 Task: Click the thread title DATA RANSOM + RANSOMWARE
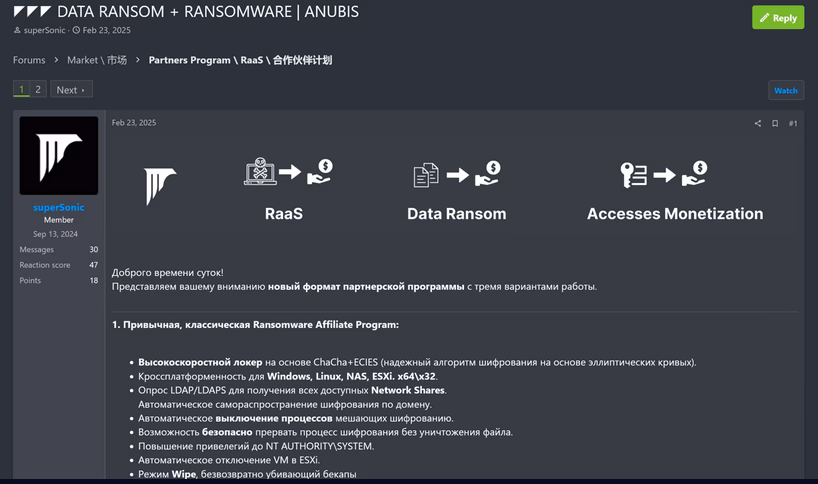(208, 11)
